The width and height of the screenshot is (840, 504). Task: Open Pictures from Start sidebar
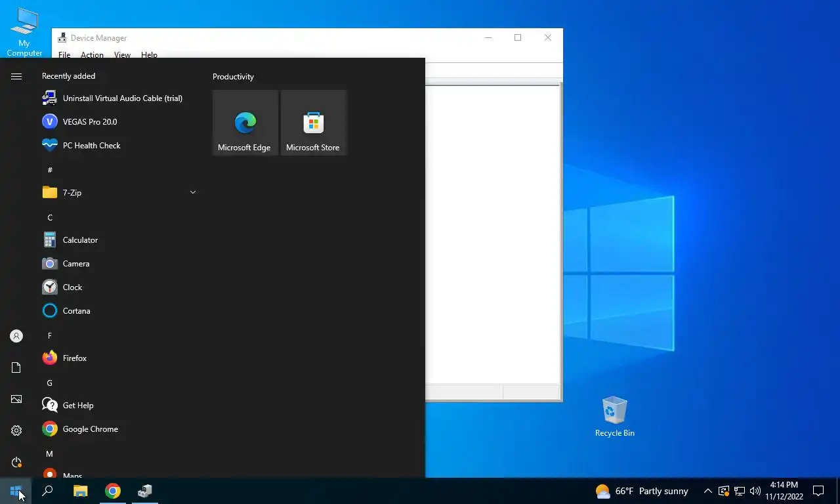click(x=16, y=399)
